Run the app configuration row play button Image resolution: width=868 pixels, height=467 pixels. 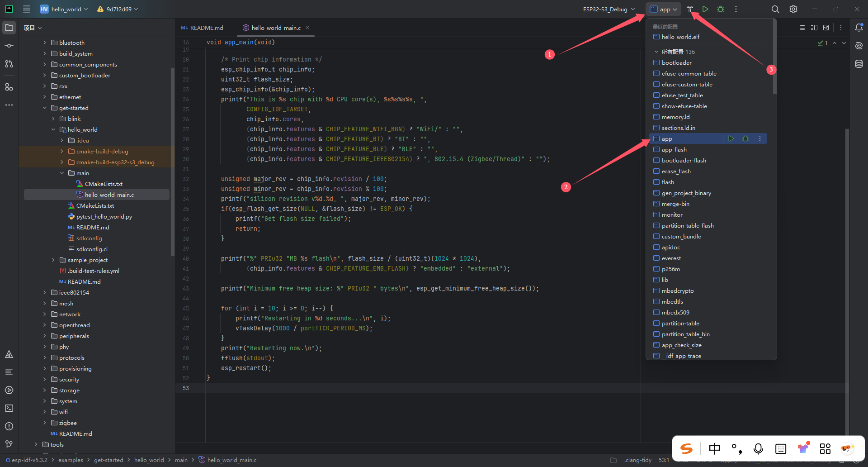tap(731, 138)
